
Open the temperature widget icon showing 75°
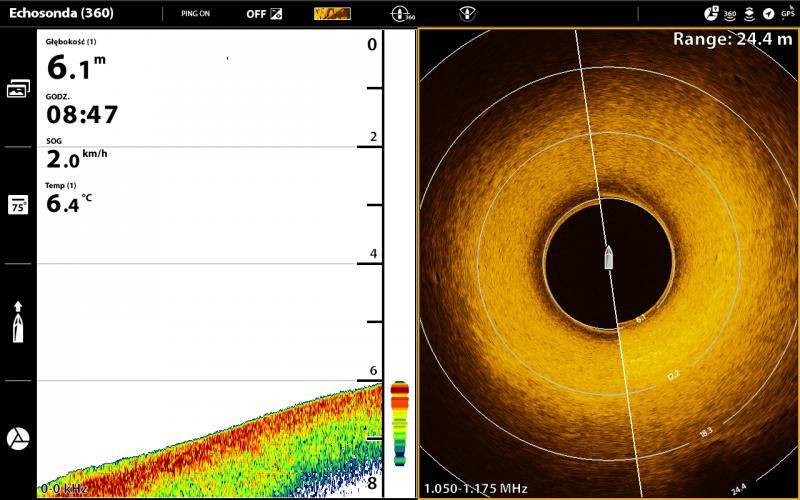pyautogui.click(x=18, y=205)
